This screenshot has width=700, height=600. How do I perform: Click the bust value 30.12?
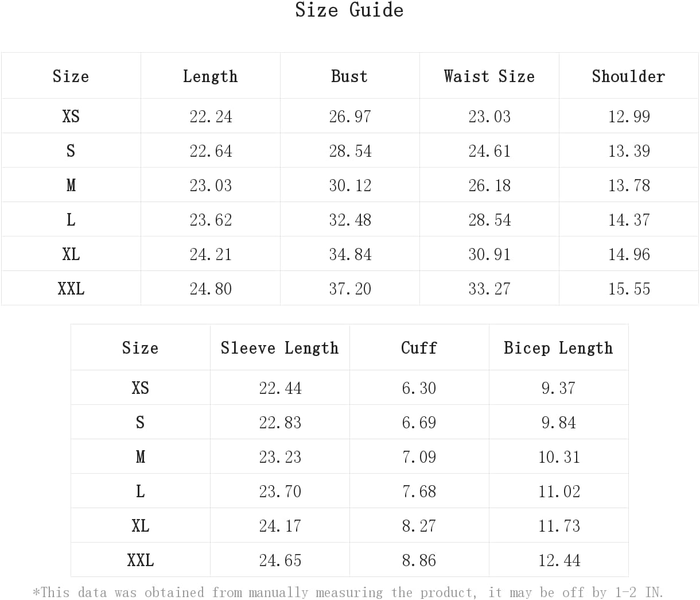[350, 185]
